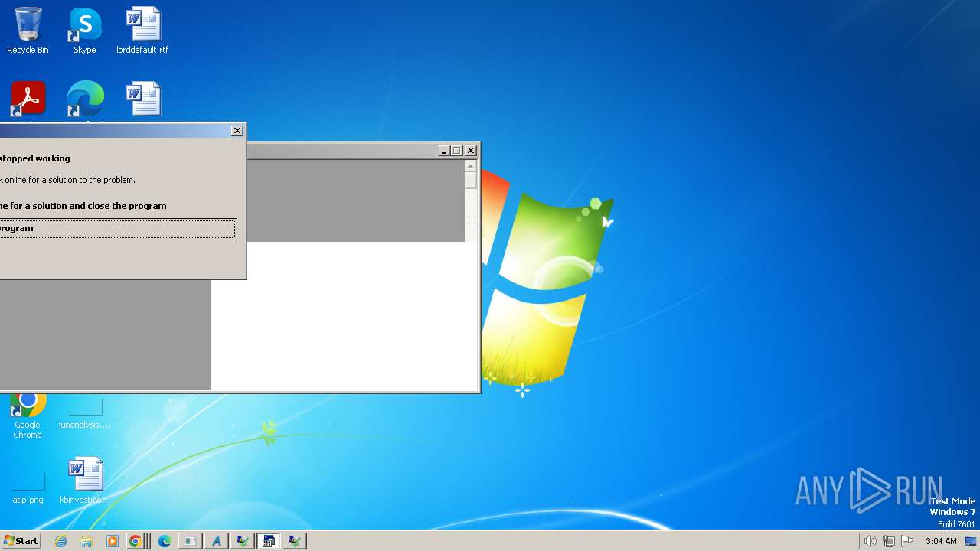Switch to the highlighted active taskbar window
Viewport: 980px width, 551px height.
268,541
